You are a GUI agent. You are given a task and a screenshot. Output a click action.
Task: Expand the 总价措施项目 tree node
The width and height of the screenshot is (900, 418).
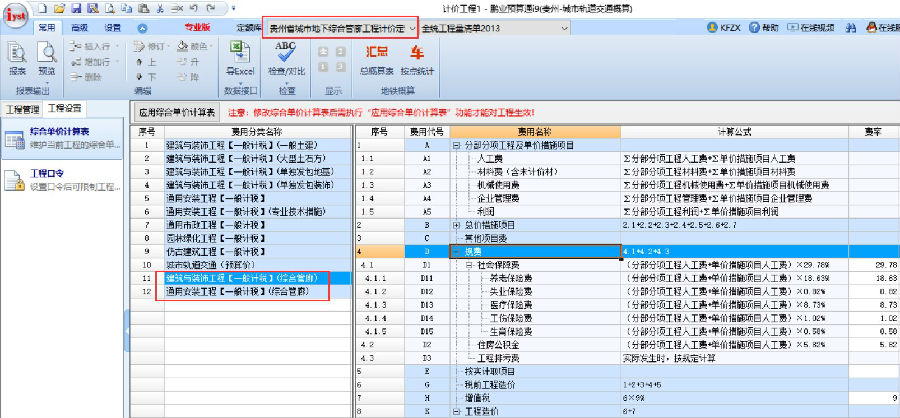click(x=456, y=225)
